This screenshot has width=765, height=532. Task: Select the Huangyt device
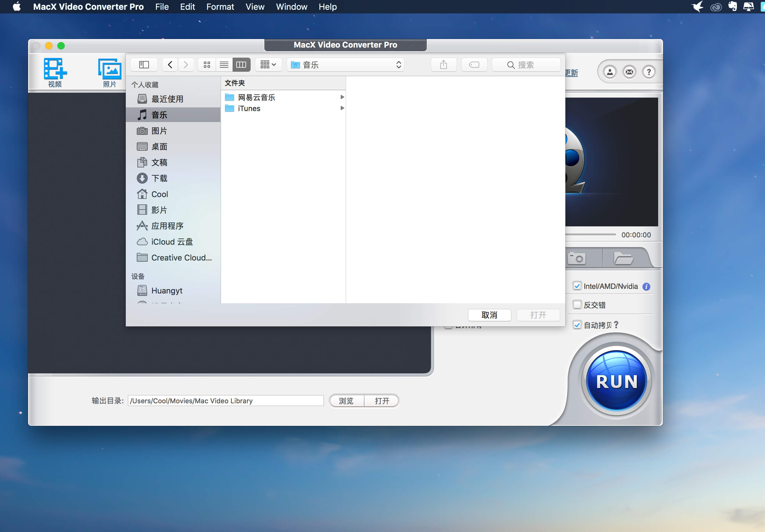tap(173, 291)
